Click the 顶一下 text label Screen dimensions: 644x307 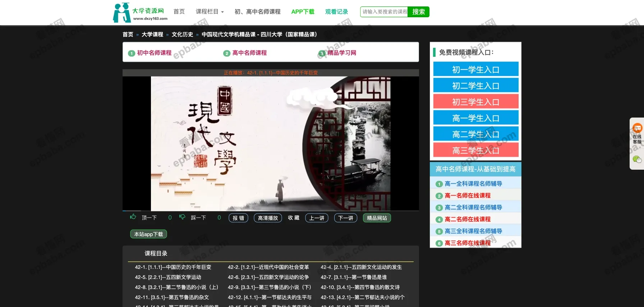[x=149, y=218]
